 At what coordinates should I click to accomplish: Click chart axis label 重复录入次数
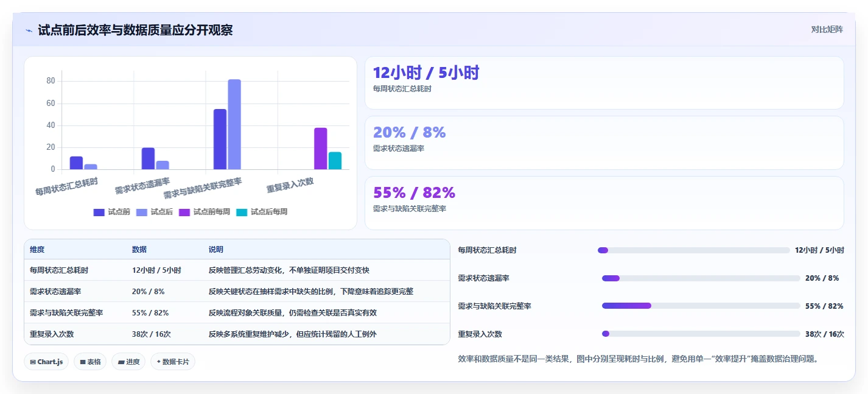coord(290,185)
